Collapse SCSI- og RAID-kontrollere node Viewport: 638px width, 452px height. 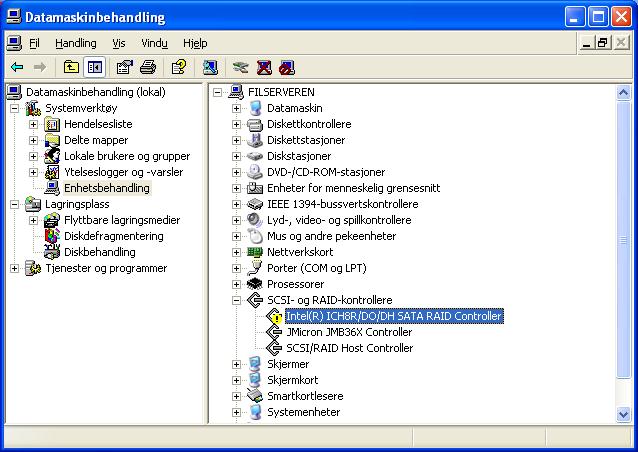coord(236,300)
